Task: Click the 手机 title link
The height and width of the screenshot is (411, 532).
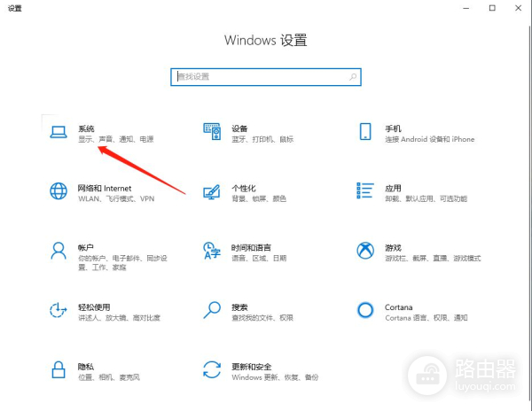Action: 393,128
